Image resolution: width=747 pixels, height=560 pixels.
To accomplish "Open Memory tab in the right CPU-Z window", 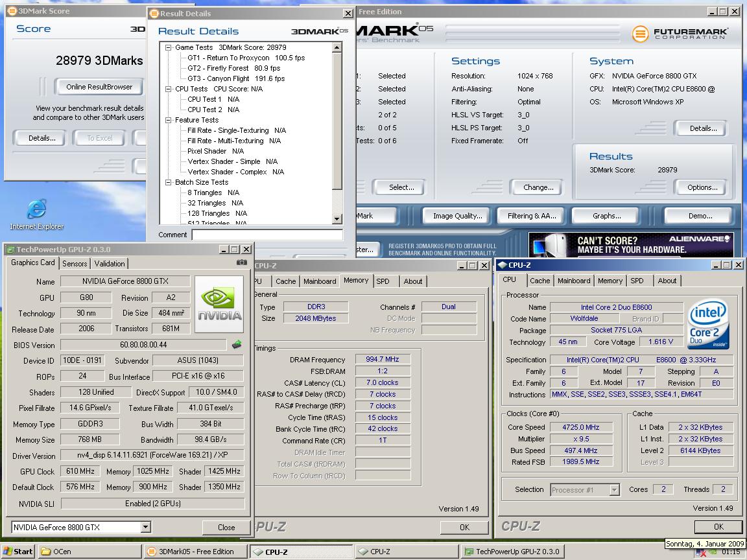I will [610, 281].
